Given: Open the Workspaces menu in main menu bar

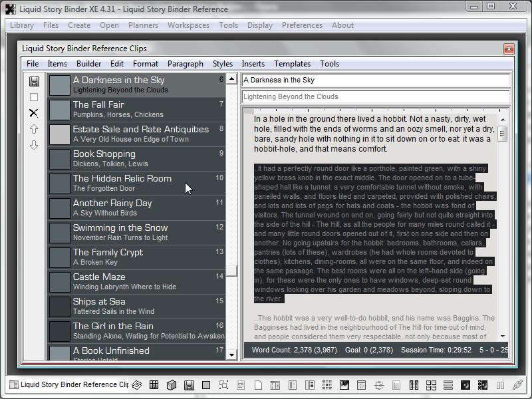Looking at the screenshot, I should (x=188, y=25).
